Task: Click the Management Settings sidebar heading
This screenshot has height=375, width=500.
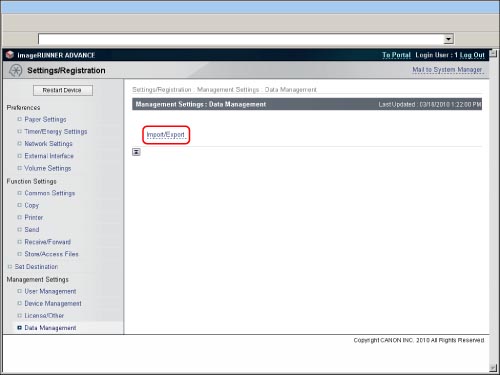Action: click(x=38, y=279)
